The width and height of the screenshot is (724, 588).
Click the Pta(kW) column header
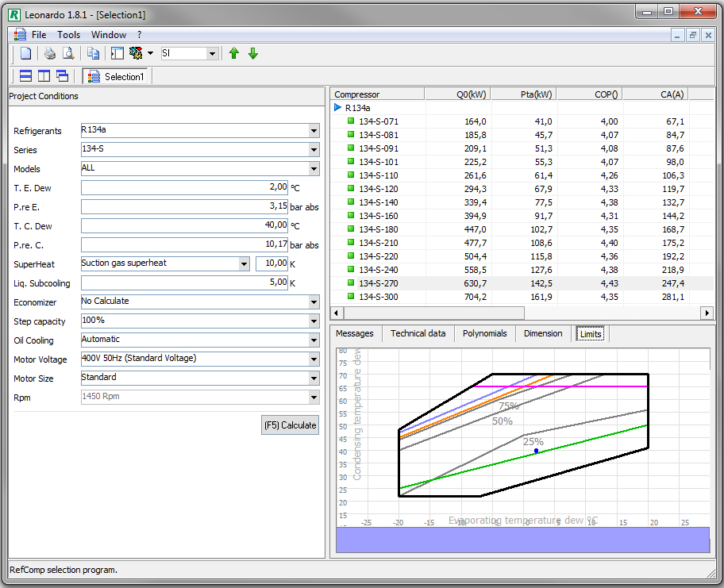(x=524, y=94)
